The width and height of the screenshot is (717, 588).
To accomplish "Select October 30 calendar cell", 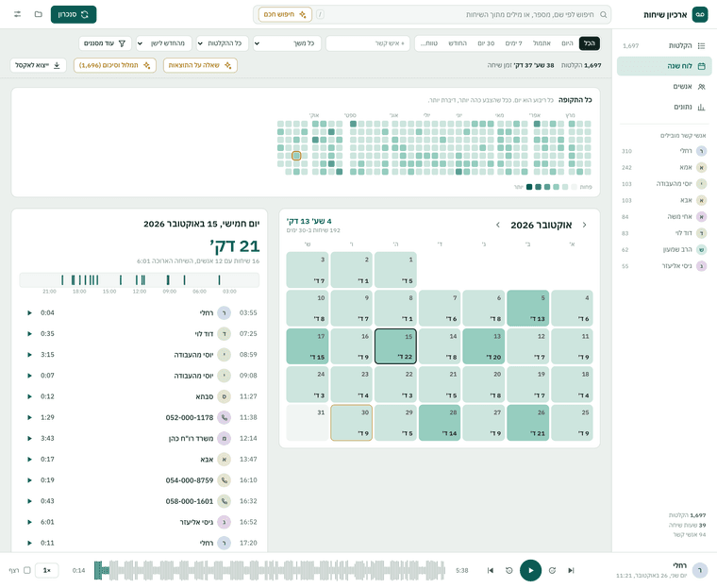I will tap(351, 423).
